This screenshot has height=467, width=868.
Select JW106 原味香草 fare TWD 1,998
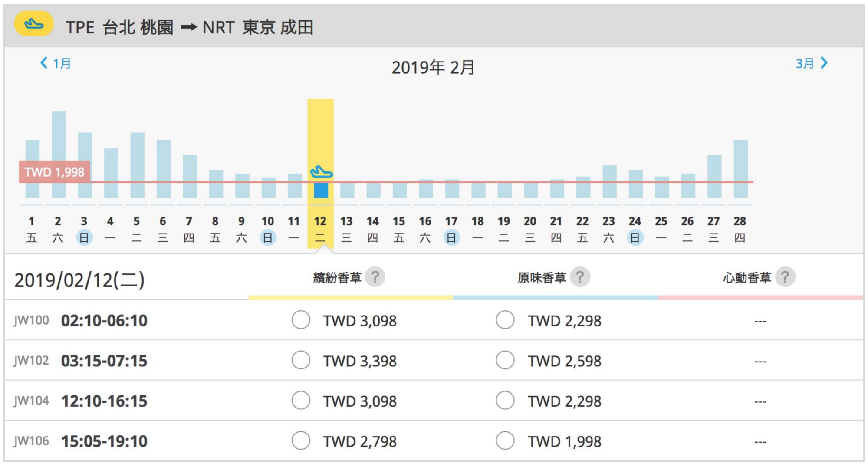pos(505,441)
